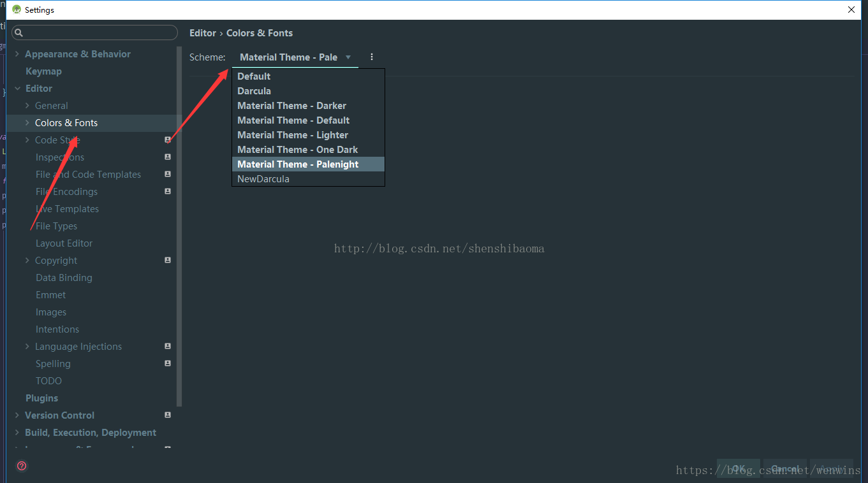Click the project icon beside Version Control

click(168, 415)
